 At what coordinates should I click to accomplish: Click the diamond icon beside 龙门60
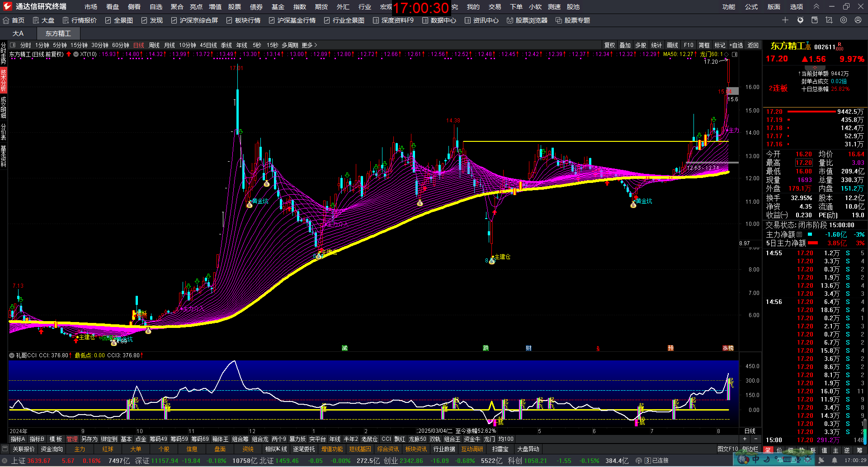pyautogui.click(x=726, y=54)
